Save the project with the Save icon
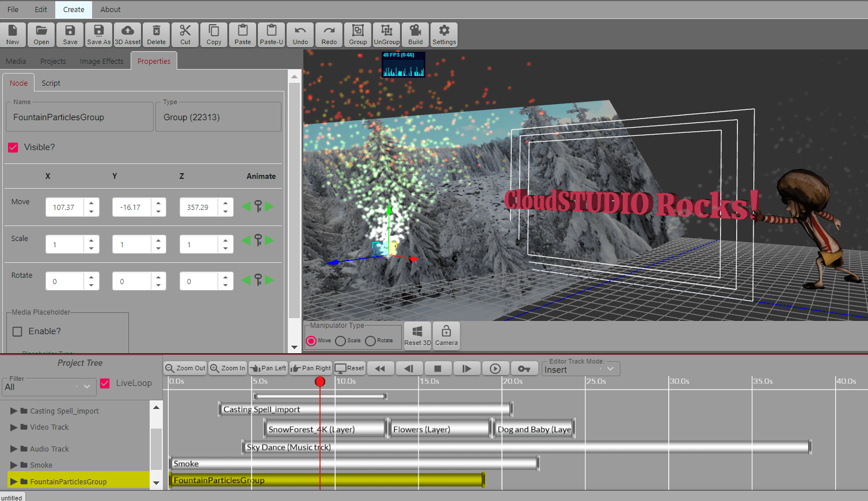 [x=70, y=35]
